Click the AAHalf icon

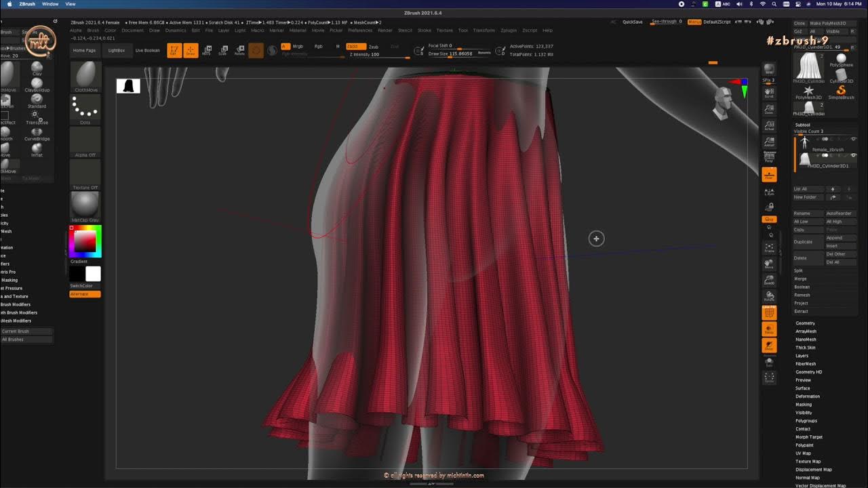coord(769,141)
